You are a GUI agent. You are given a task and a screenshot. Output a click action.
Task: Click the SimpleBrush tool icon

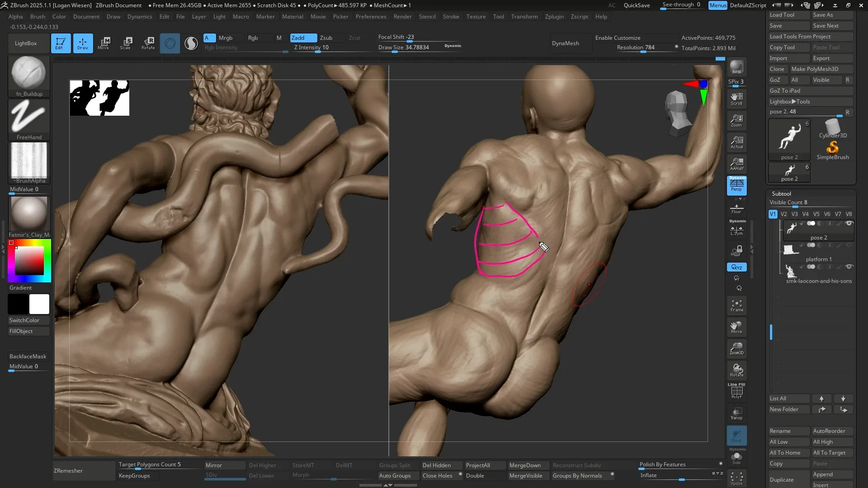click(832, 150)
